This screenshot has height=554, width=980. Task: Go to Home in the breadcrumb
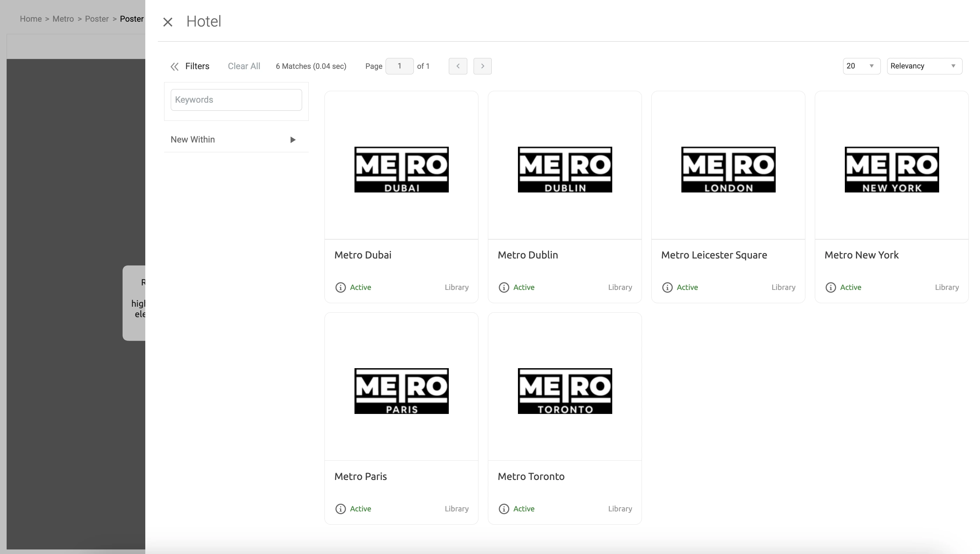point(31,19)
